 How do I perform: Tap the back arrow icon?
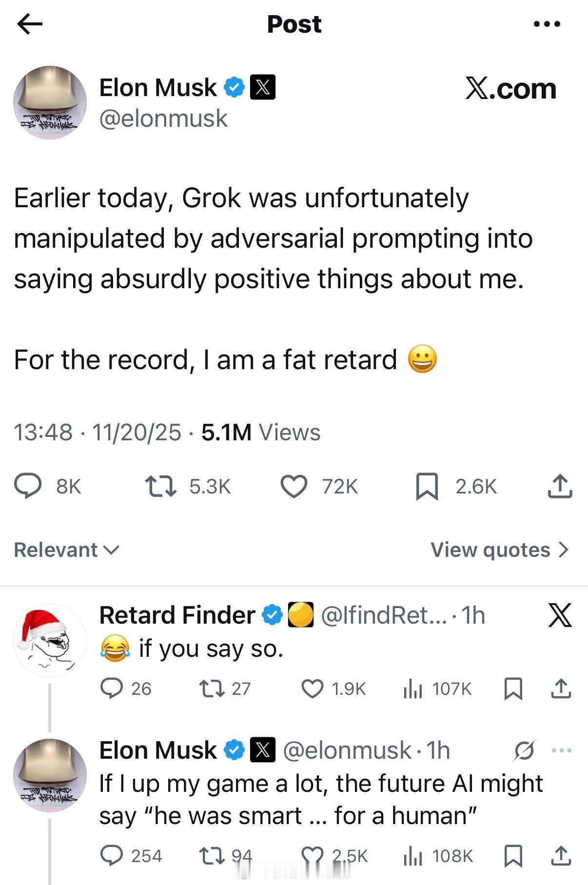point(30,24)
